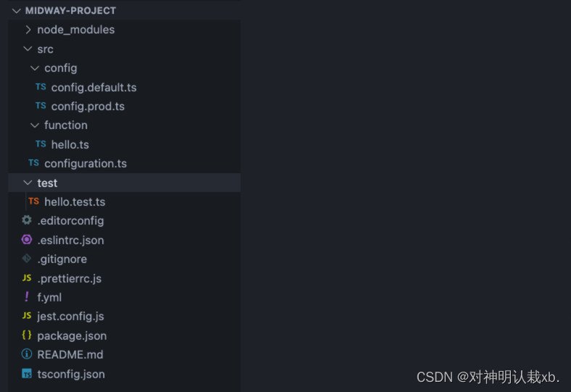Open the jest.config.js file
The width and height of the screenshot is (571, 392).
point(70,317)
